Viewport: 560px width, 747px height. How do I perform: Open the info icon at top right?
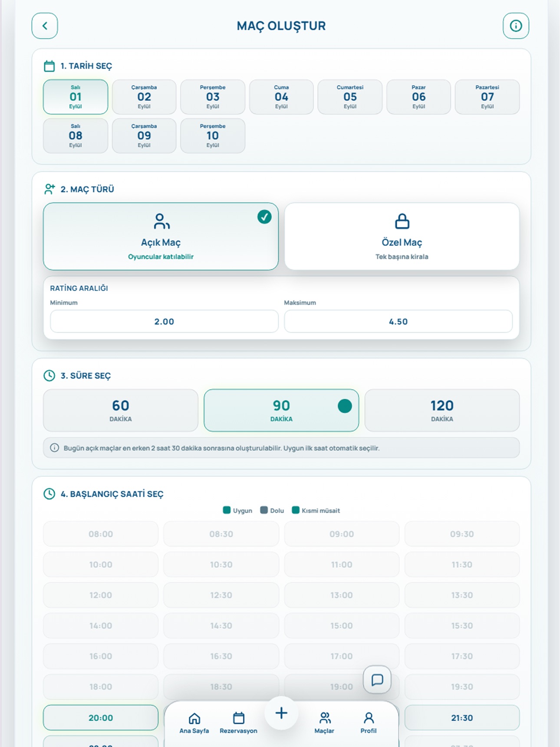(516, 26)
